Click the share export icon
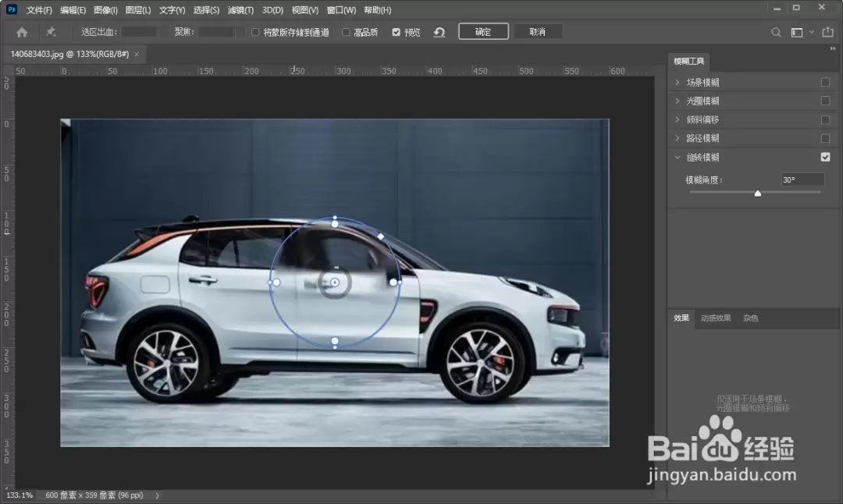This screenshot has height=504, width=843. click(827, 32)
